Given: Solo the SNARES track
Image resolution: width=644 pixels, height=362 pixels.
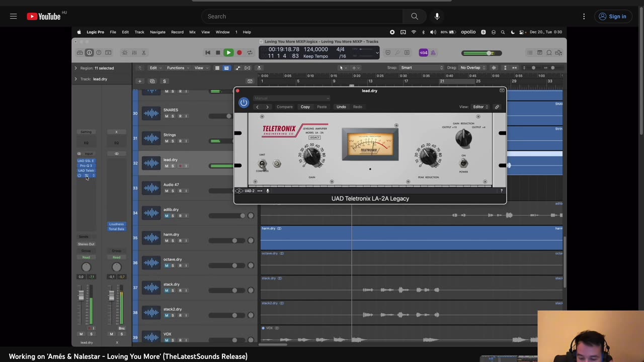Looking at the screenshot, I should tap(173, 116).
